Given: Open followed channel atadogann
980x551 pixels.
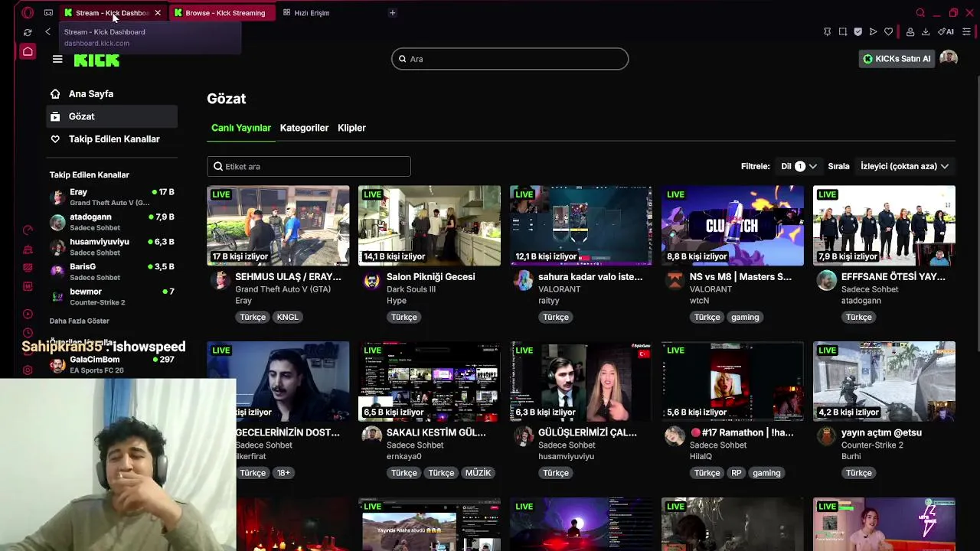Looking at the screenshot, I should [112, 222].
